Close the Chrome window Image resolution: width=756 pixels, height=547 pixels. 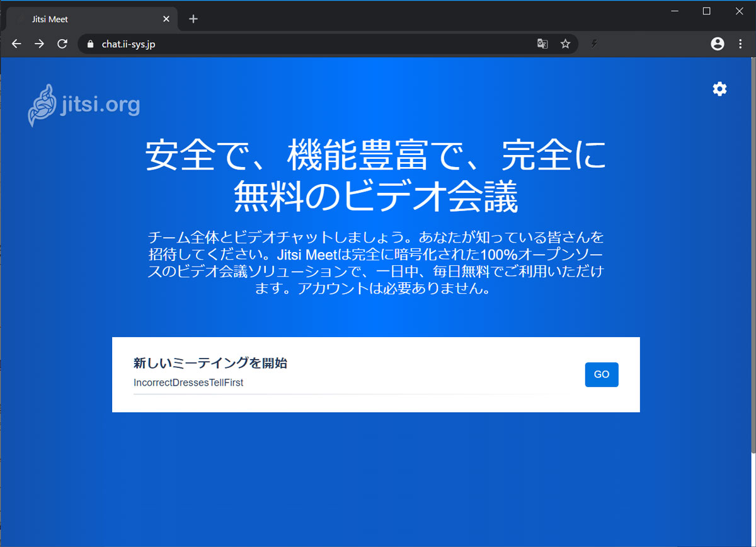[x=739, y=11]
